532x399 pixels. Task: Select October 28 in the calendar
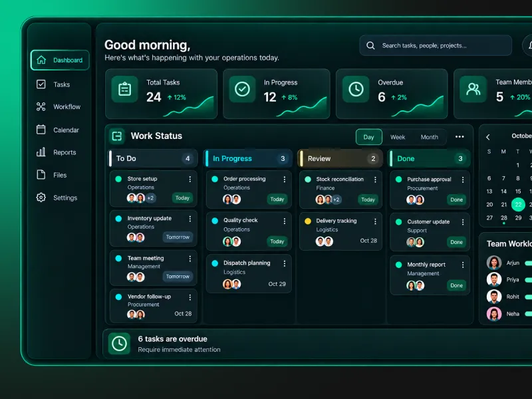[x=504, y=218]
